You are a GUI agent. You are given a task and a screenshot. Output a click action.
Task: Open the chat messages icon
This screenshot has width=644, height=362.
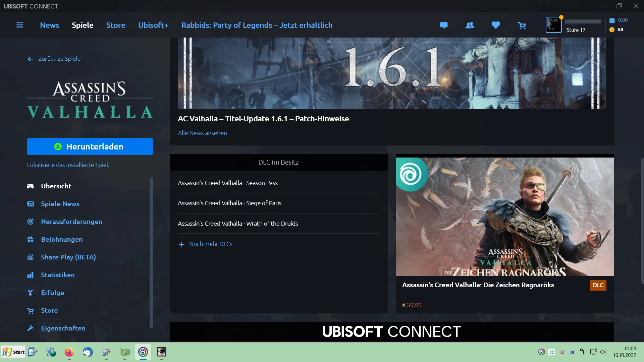tap(444, 25)
